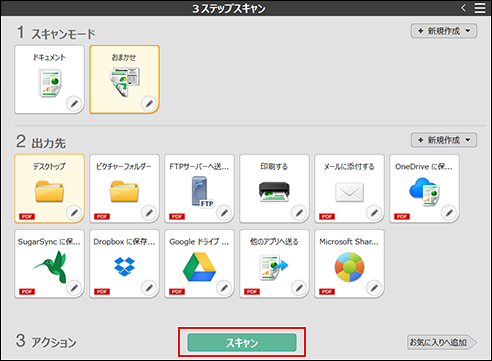Select the 他のアプリへ送る destination
492x361 pixels.
(x=274, y=263)
